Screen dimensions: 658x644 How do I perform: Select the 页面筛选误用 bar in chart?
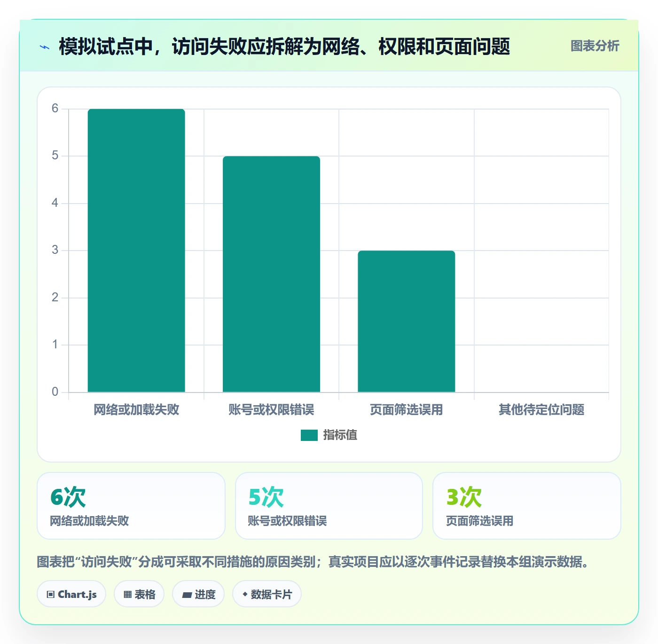click(407, 322)
